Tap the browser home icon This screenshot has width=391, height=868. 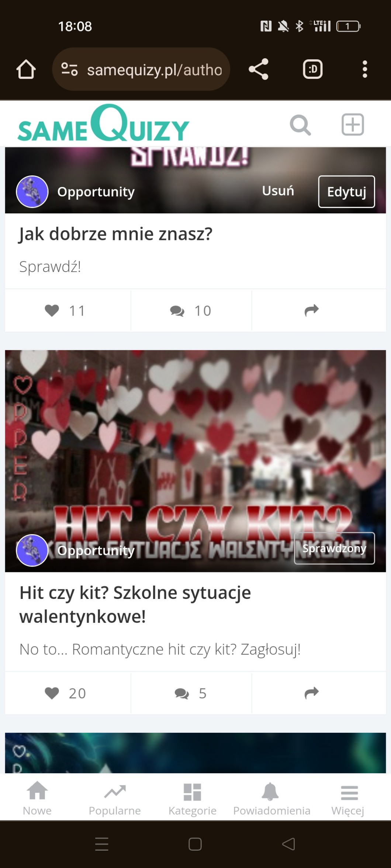point(26,69)
